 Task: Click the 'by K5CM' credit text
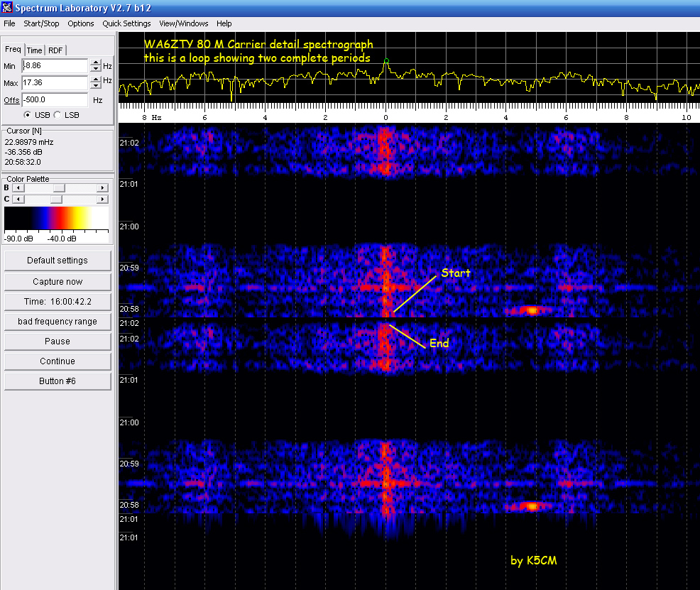click(533, 561)
